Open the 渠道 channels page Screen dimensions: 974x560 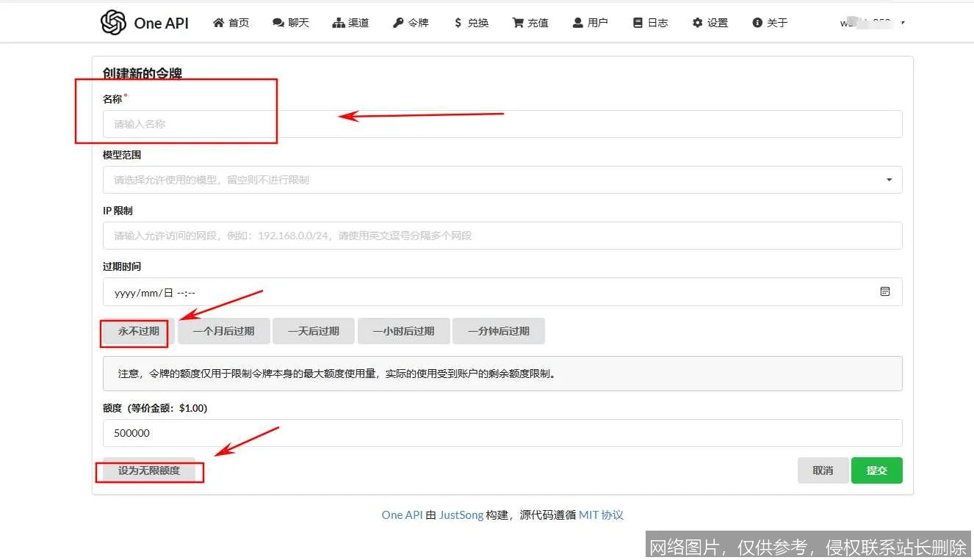click(x=350, y=22)
